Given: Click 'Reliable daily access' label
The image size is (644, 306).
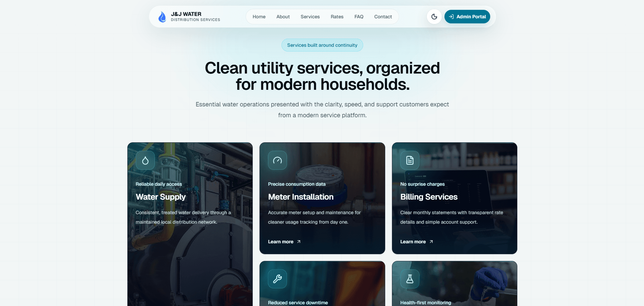Looking at the screenshot, I should click(159, 184).
